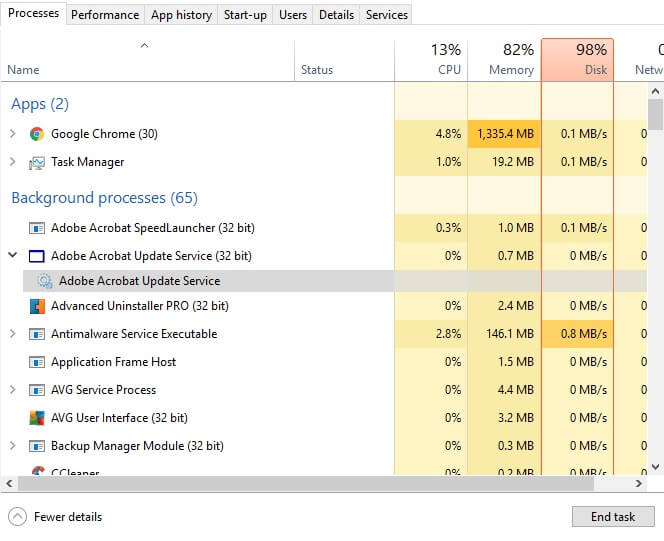This screenshot has height=541, width=664.
Task: Click the vertical scrollbar thumb
Action: (x=656, y=114)
